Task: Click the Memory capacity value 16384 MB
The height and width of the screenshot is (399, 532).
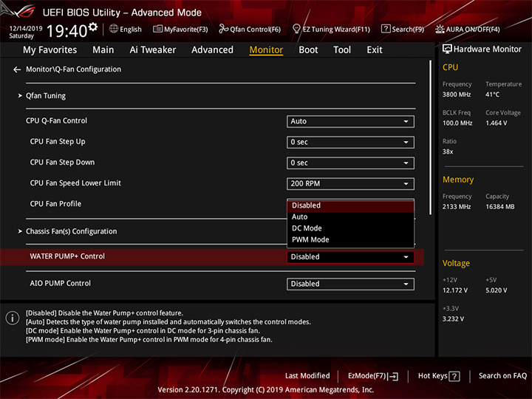Action: click(x=500, y=207)
